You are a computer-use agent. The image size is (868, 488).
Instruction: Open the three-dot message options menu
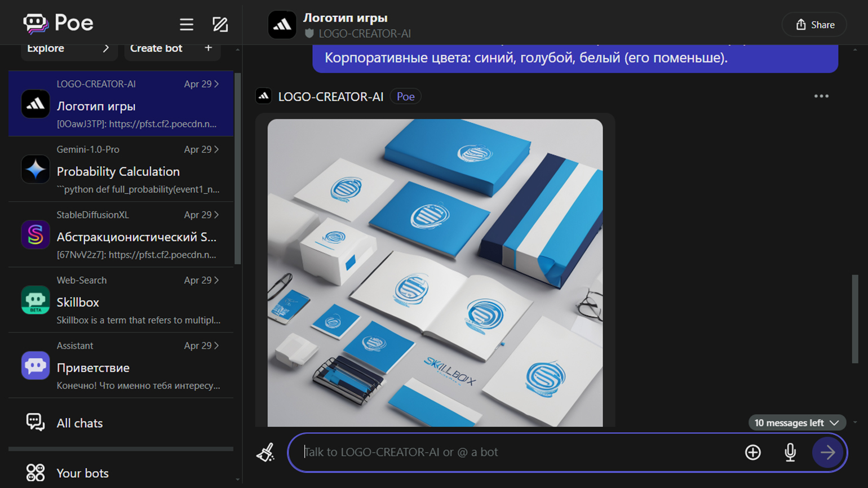pos(821,96)
